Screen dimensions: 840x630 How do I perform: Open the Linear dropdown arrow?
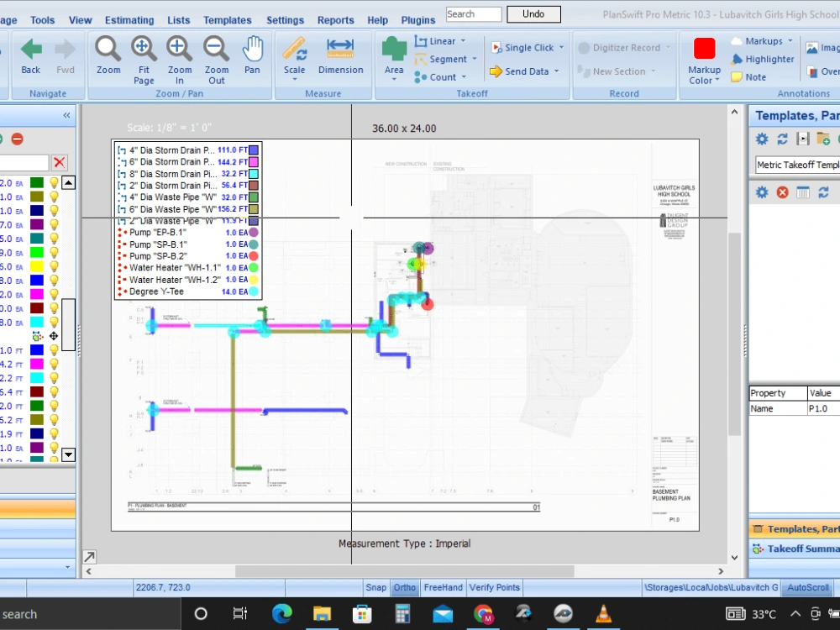coord(464,41)
